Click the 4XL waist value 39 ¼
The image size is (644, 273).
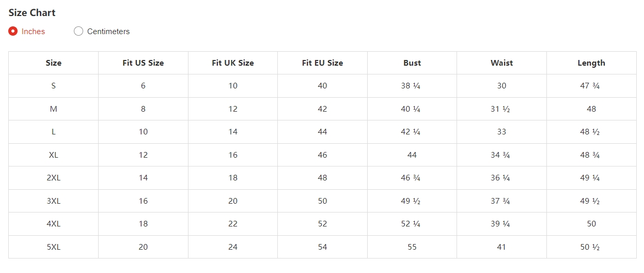pyautogui.click(x=501, y=224)
